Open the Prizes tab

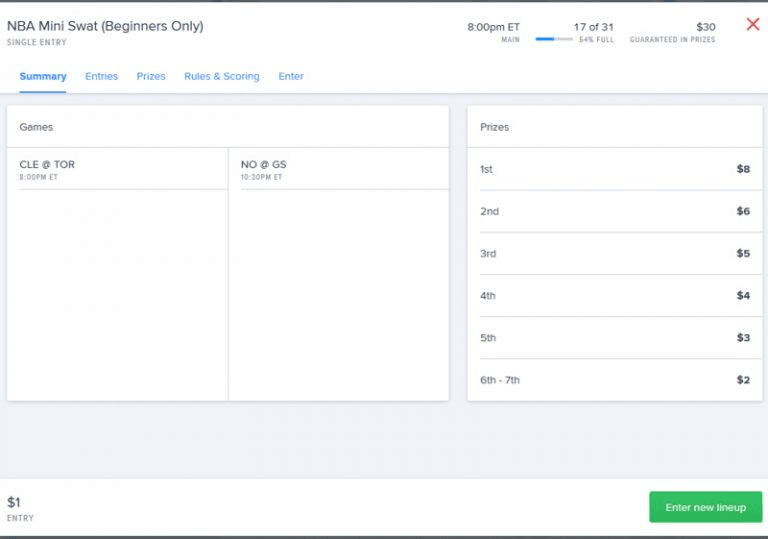point(151,76)
